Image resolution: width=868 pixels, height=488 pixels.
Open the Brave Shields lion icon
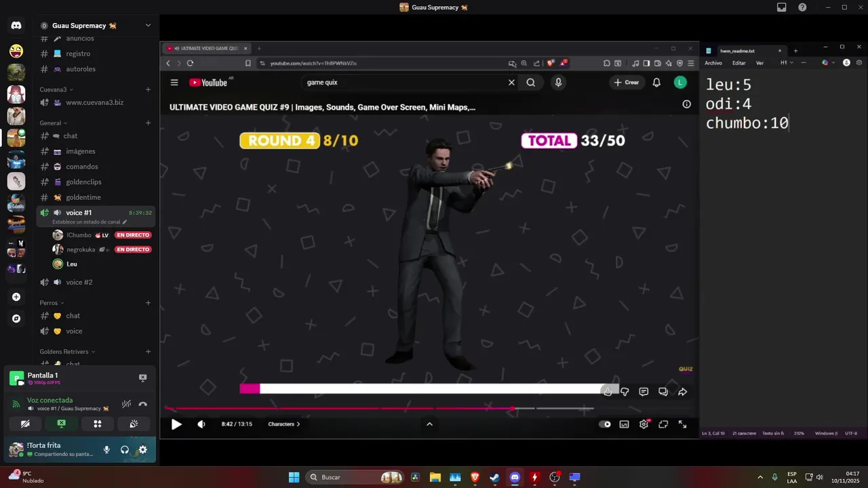point(551,63)
